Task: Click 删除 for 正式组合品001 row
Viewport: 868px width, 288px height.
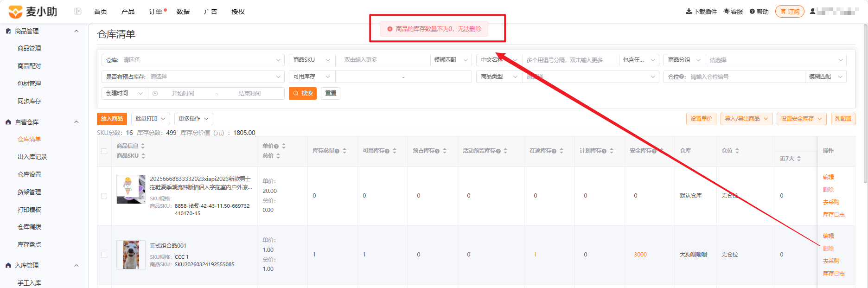Action: point(828,249)
